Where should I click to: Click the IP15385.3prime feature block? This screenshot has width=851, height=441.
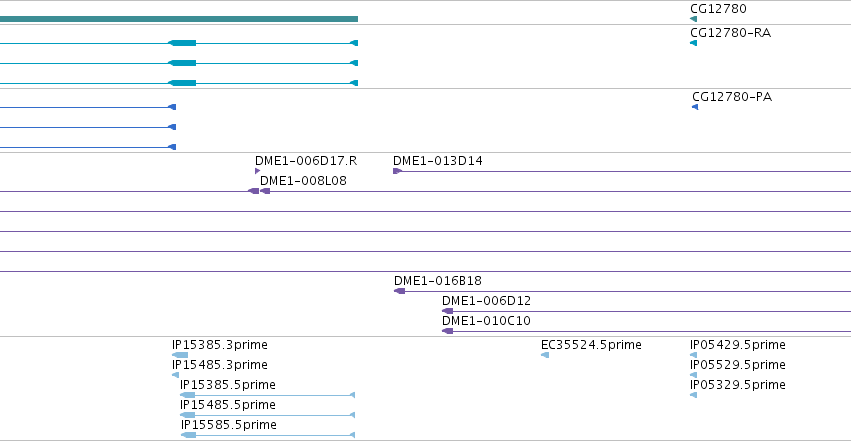[180, 355]
